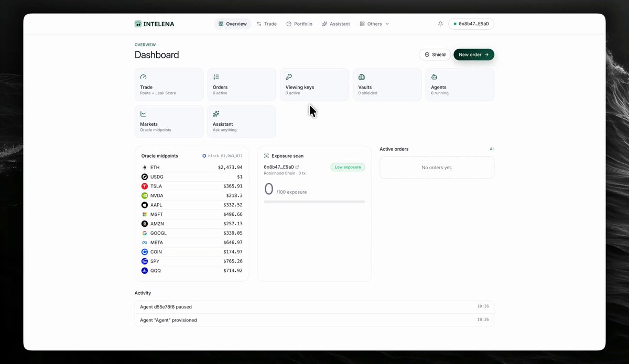Open the Markets Oracle midpoints card
The image size is (629, 364).
point(169,122)
